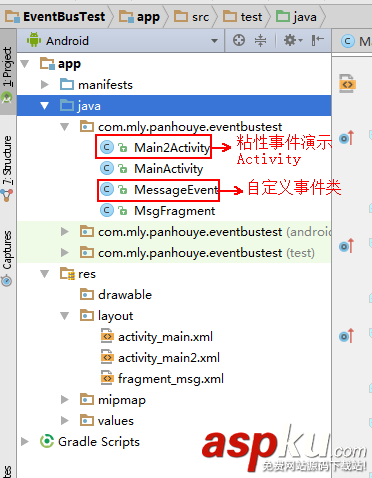Open the 7: Structure side tab

[7, 167]
